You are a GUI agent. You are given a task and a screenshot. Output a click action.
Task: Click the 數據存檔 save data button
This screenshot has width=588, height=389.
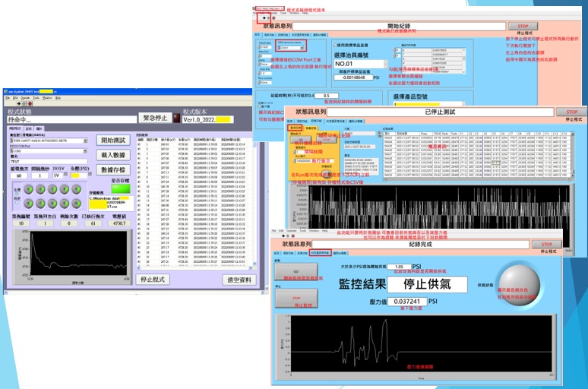coord(114,170)
